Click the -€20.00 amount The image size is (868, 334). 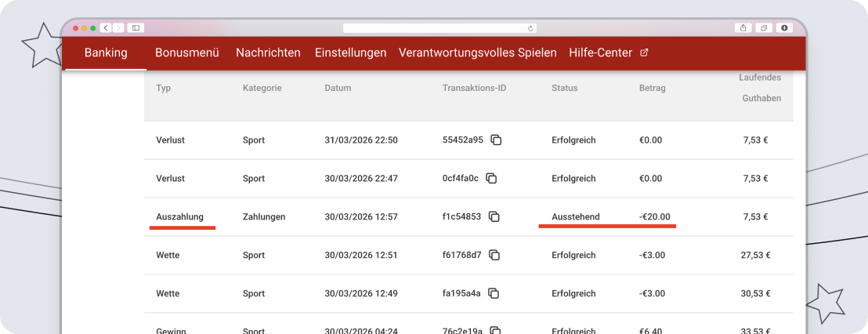pyautogui.click(x=655, y=216)
